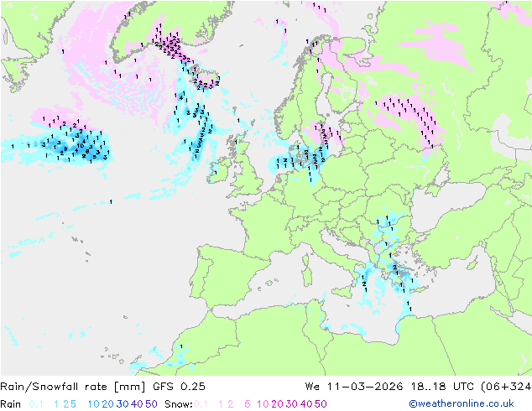Screen dimensions: 532x411
Task: Click the snow legend 5 value
Action: point(248,404)
